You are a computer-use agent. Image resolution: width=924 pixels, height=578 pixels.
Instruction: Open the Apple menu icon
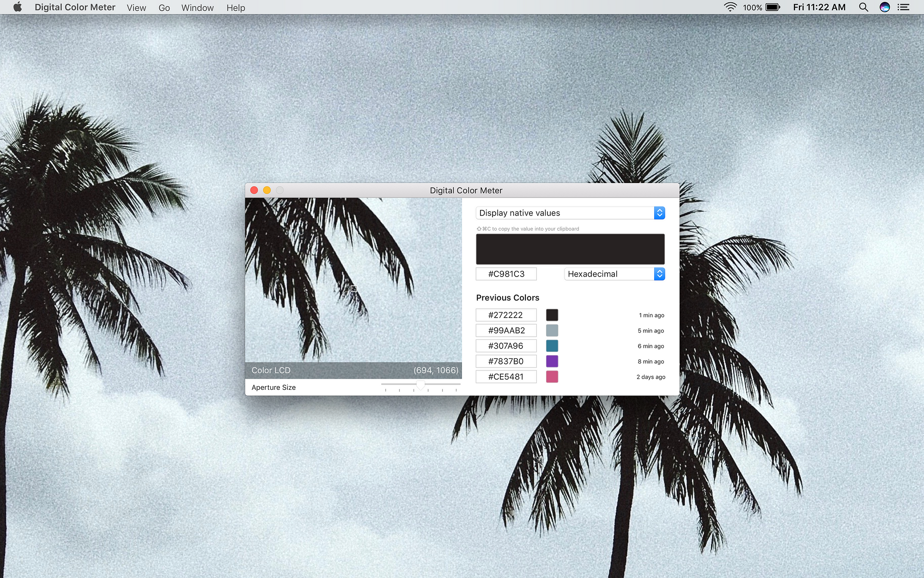tap(18, 7)
